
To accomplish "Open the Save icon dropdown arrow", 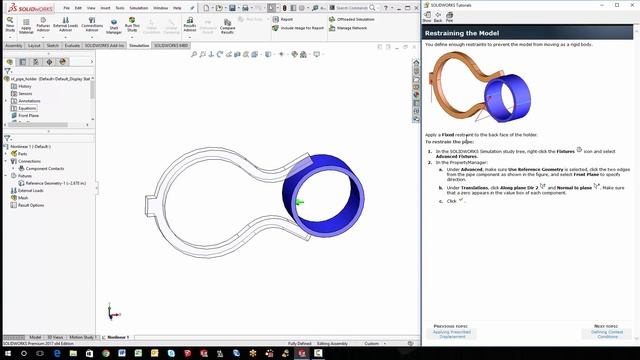I will pos(238,8).
